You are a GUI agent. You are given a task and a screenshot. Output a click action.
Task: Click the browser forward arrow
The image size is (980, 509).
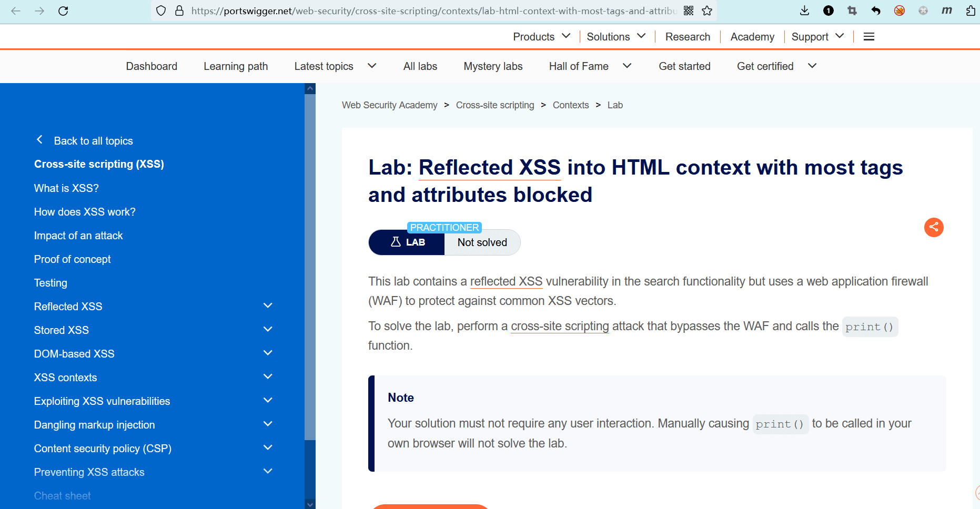(39, 11)
